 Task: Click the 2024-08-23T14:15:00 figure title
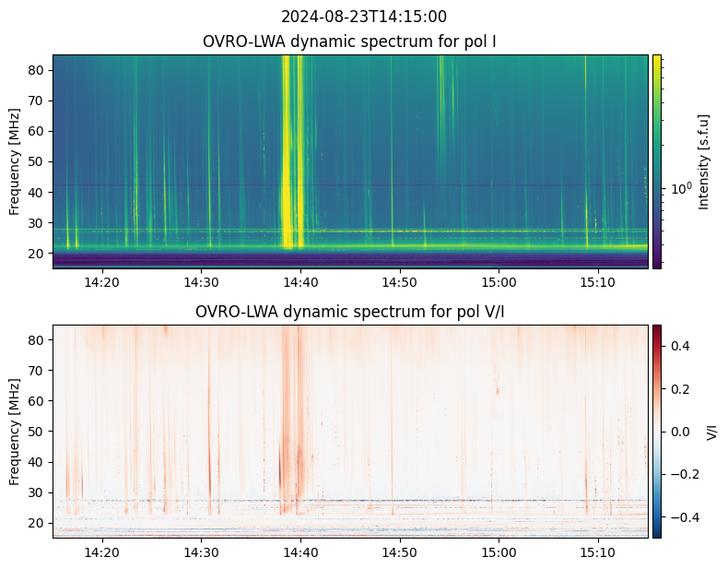tap(363, 17)
